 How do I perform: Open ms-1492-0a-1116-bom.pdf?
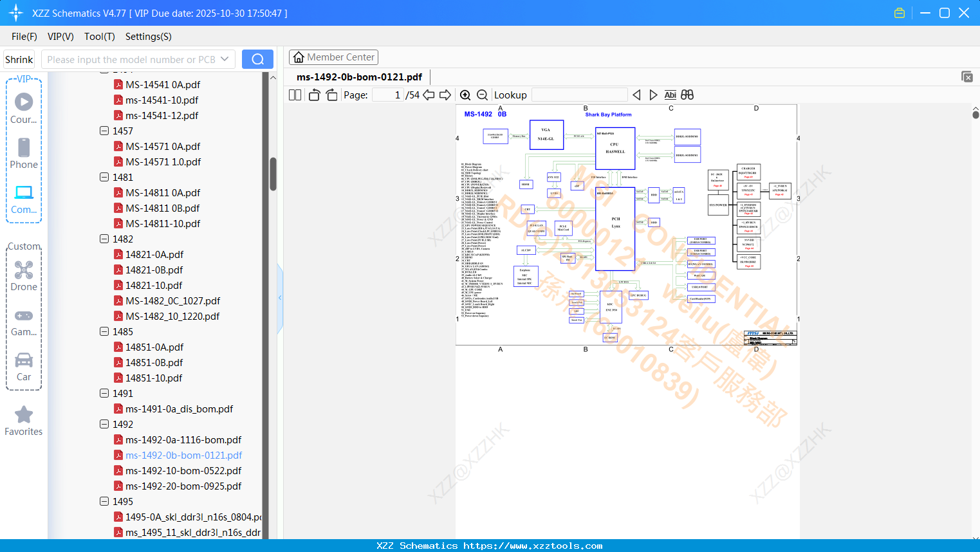point(183,439)
